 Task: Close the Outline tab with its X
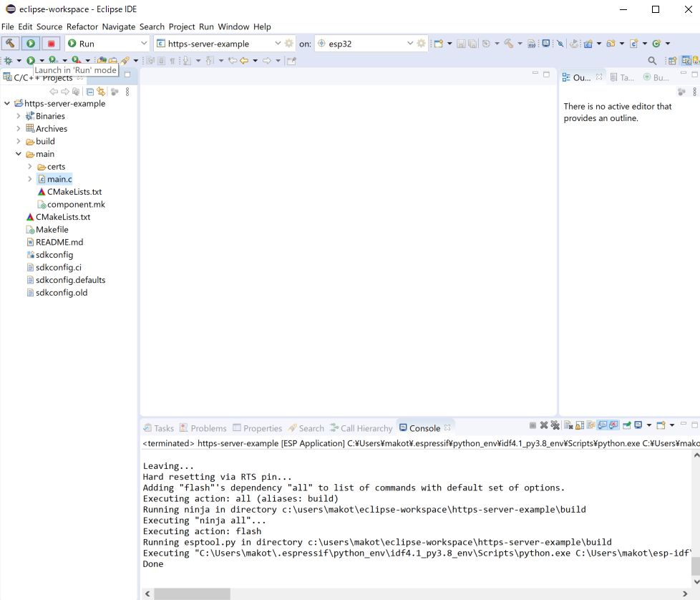pos(599,77)
